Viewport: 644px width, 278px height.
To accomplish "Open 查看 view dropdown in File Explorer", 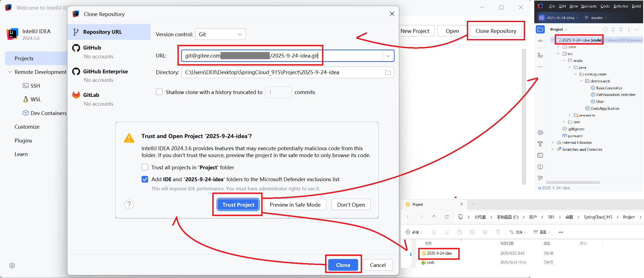I will (x=541, y=232).
